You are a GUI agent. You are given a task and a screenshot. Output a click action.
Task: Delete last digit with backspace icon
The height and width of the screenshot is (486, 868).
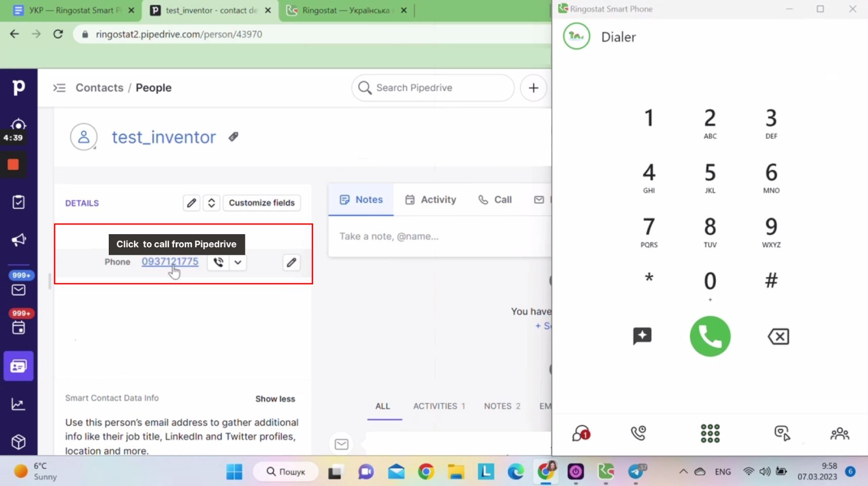(778, 336)
